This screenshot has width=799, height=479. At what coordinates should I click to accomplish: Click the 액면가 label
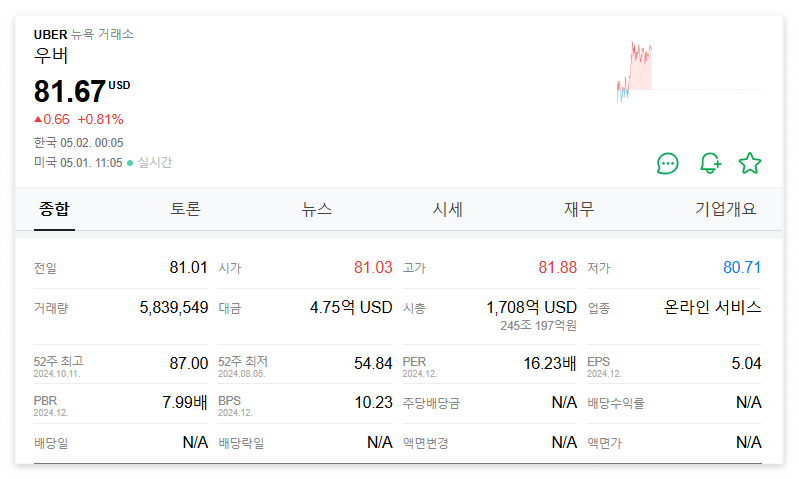(604, 443)
